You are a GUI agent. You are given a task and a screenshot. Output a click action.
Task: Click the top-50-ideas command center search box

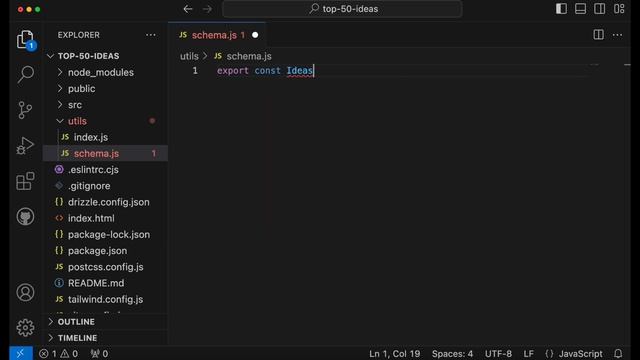(342, 9)
